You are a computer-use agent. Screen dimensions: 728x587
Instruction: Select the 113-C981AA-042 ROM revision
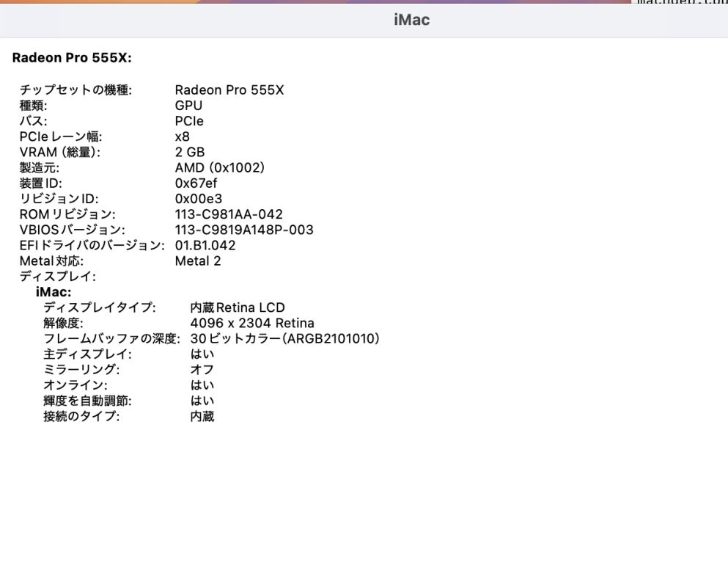tap(229, 214)
